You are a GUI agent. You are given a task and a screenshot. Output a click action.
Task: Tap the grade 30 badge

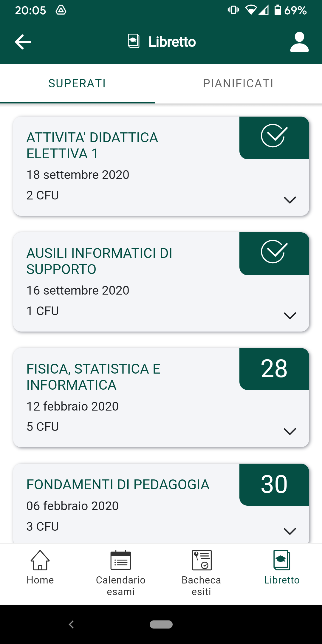pyautogui.click(x=274, y=484)
